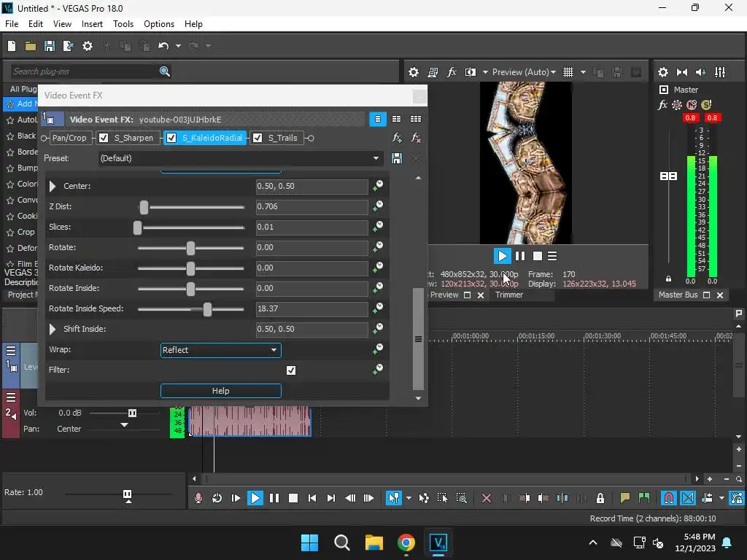Viewport: 747px width, 560px height.
Task: Disable the S_Sharpen effect checkbox
Action: 104,138
